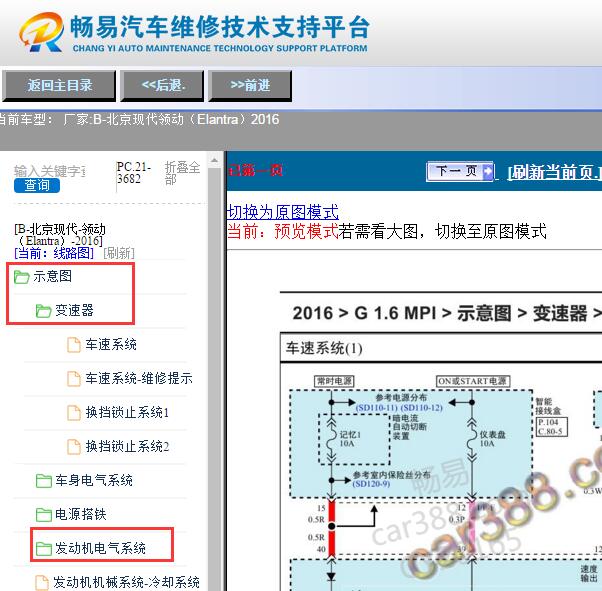Click the PC.21-3682 text in sidebar
The image size is (602, 591).
click(133, 173)
